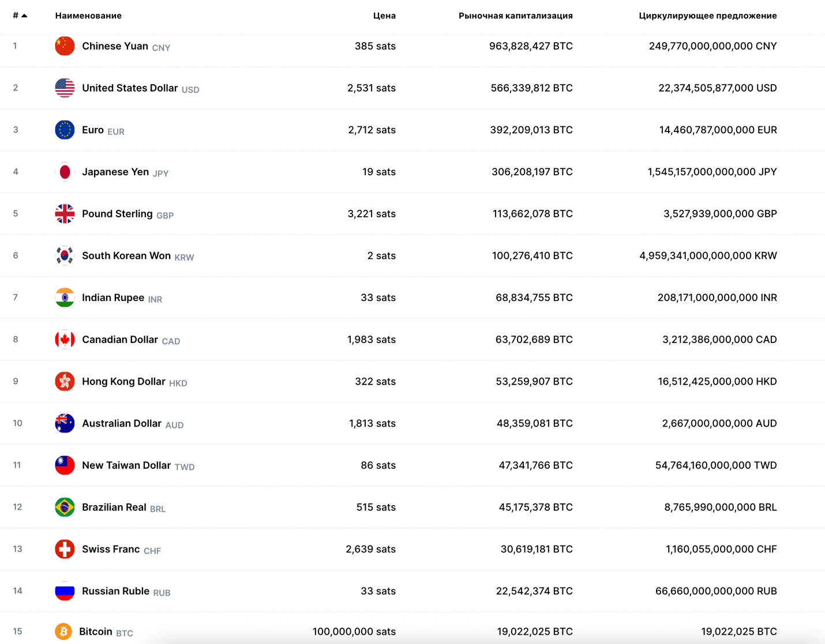This screenshot has height=644, width=825.
Task: Click the New Taiwan Dollar price cell
Action: coord(378,465)
